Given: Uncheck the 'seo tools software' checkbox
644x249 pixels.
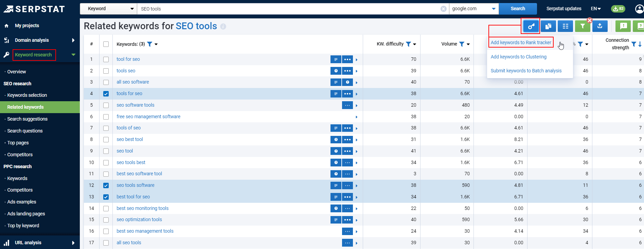Looking at the screenshot, I should (106, 185).
